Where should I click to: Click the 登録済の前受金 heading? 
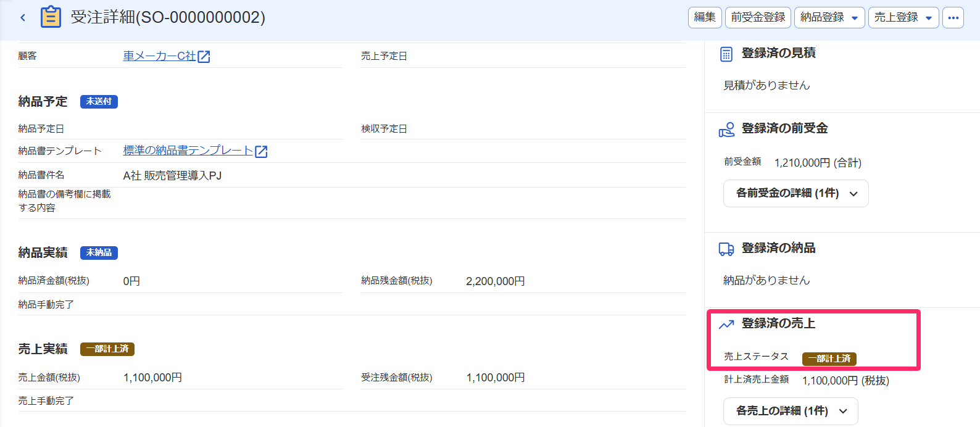(784, 128)
